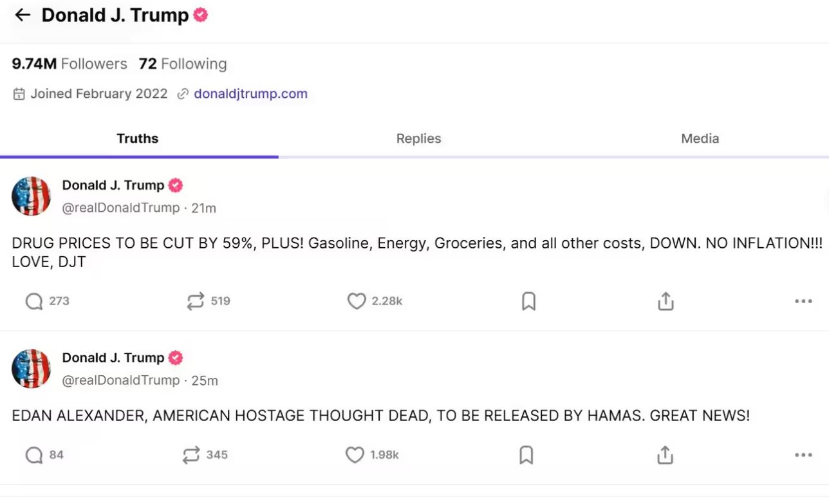Bookmark the drug prices post
The height and width of the screenshot is (504, 829).
[528, 301]
